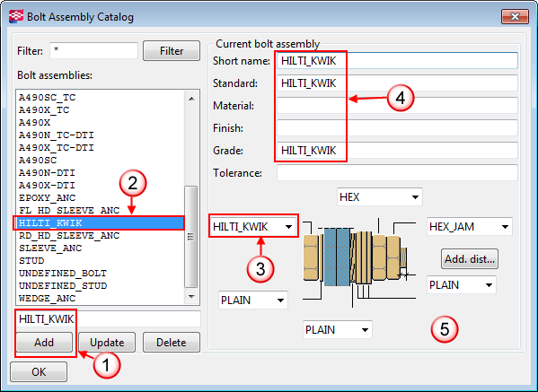Open the HEX_JAM nut dropdown
This screenshot has height=392, width=538.
click(470, 226)
